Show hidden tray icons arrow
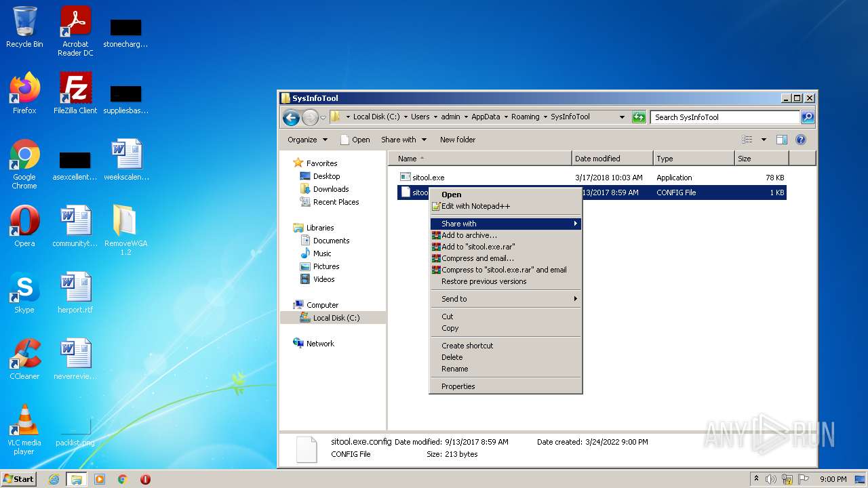The height and width of the screenshot is (488, 868). tap(757, 479)
